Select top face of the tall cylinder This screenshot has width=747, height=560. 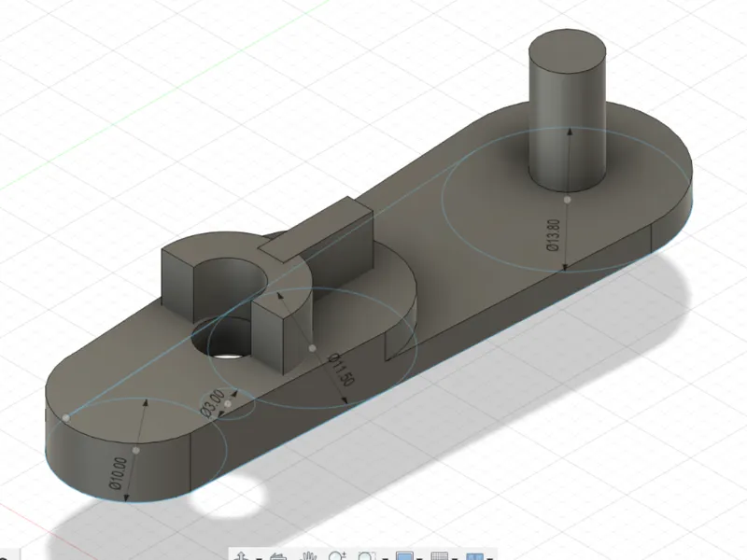[568, 51]
